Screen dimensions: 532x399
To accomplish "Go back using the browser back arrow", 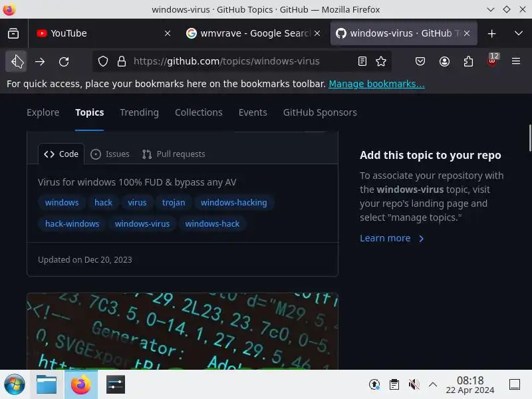I will click(16, 61).
